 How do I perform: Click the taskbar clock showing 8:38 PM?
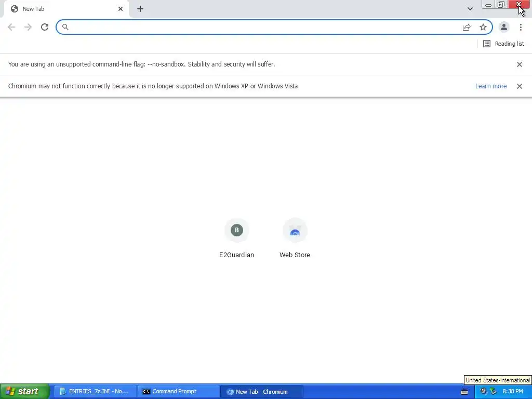click(x=513, y=392)
